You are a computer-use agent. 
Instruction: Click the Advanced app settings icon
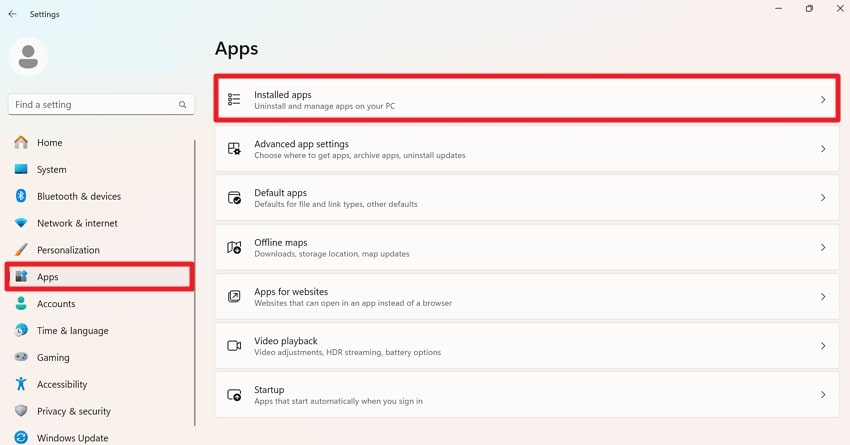[234, 149]
